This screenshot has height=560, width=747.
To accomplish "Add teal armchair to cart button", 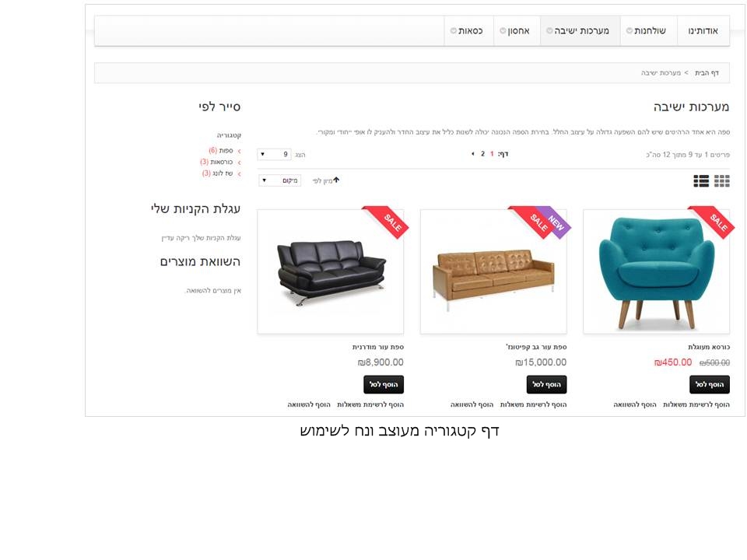I will (x=710, y=384).
